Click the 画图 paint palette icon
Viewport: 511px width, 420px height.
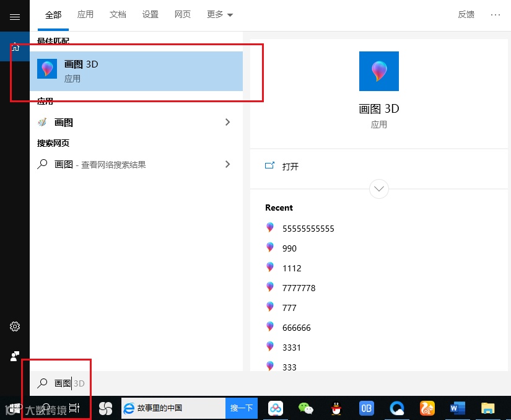(42, 122)
